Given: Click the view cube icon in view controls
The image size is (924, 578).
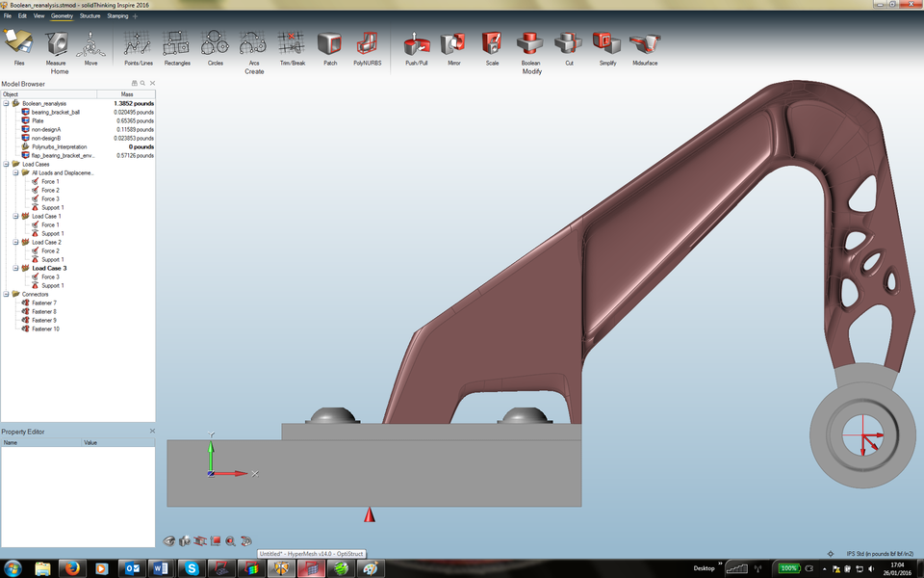Looking at the screenshot, I should click(x=185, y=540).
